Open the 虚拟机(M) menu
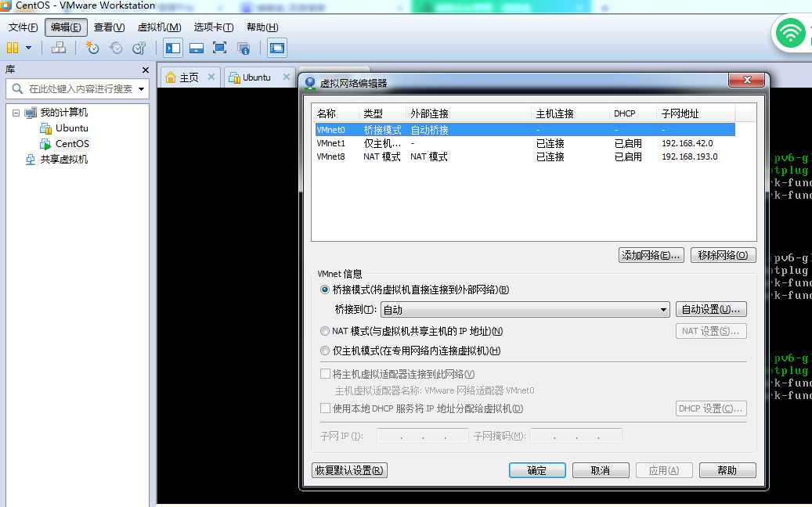Screen dimensions: 812x507 tap(159, 27)
